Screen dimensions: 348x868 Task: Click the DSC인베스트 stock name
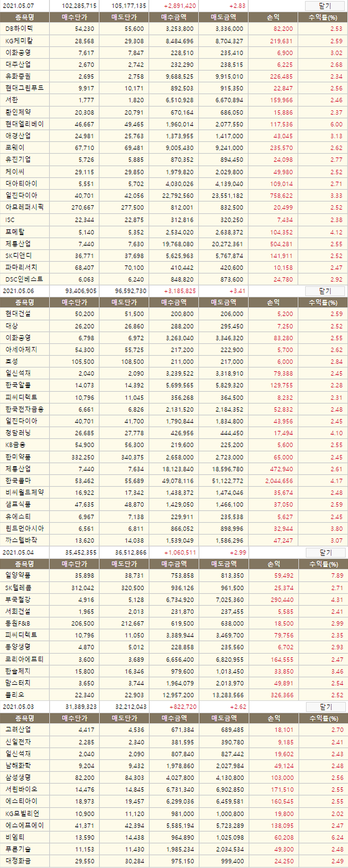[24, 279]
